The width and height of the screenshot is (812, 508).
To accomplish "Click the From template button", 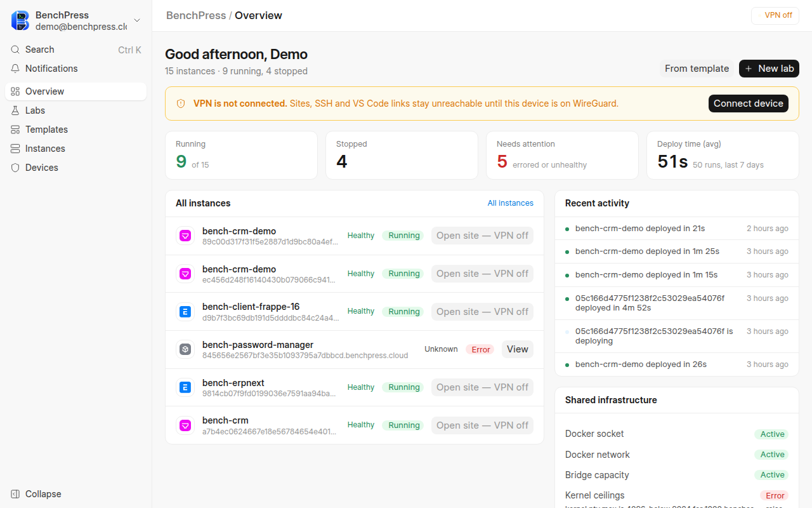I will tap(697, 69).
